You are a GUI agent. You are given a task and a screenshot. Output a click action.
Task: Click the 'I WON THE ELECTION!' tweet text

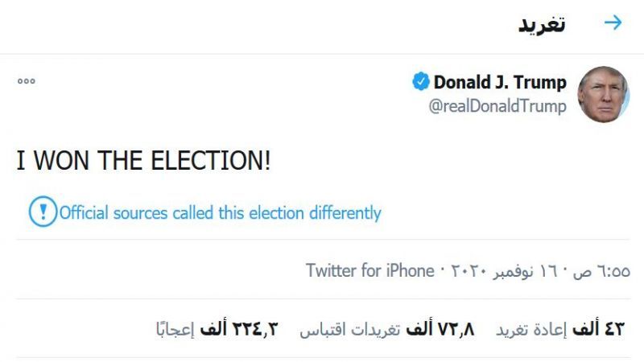coord(144,161)
